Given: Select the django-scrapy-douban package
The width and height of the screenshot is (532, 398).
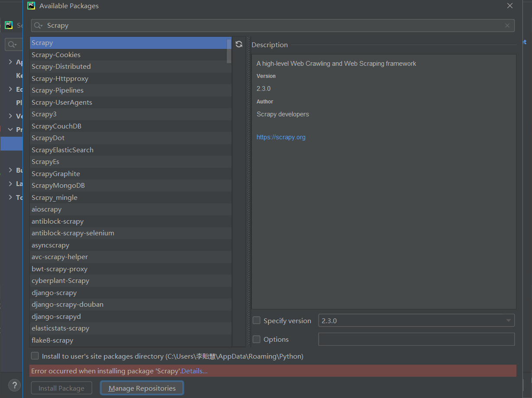Looking at the screenshot, I should coord(130,305).
